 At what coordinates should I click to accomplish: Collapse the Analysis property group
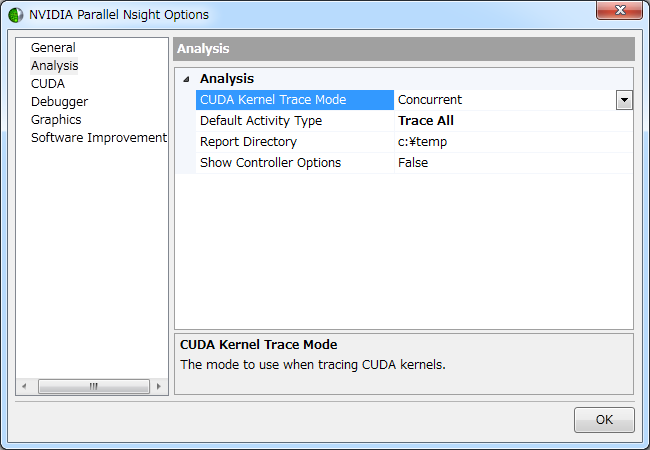coord(186,79)
